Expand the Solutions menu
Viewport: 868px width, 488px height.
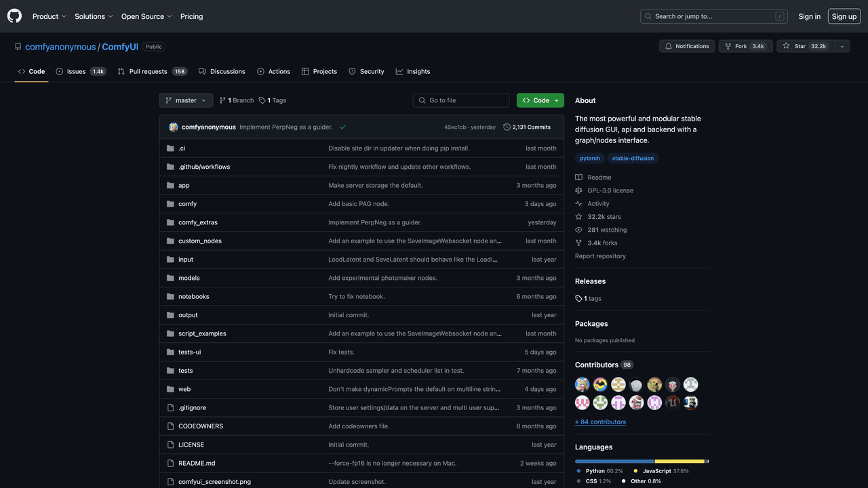click(x=94, y=16)
